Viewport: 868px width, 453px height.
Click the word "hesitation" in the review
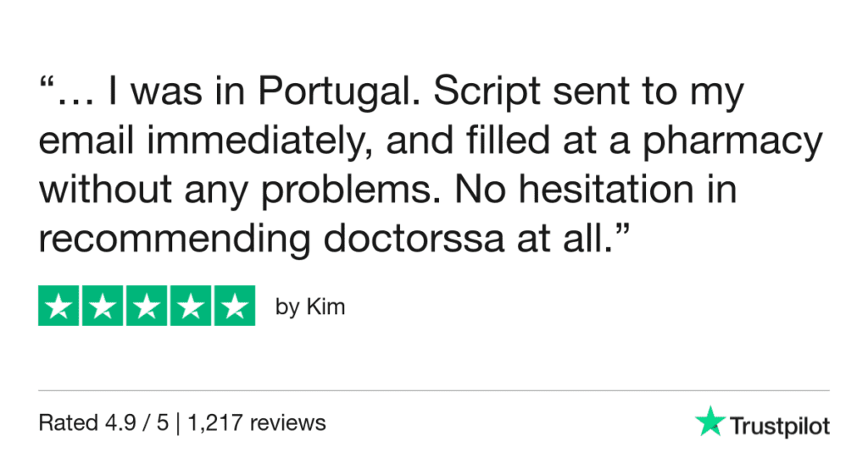click(601, 191)
